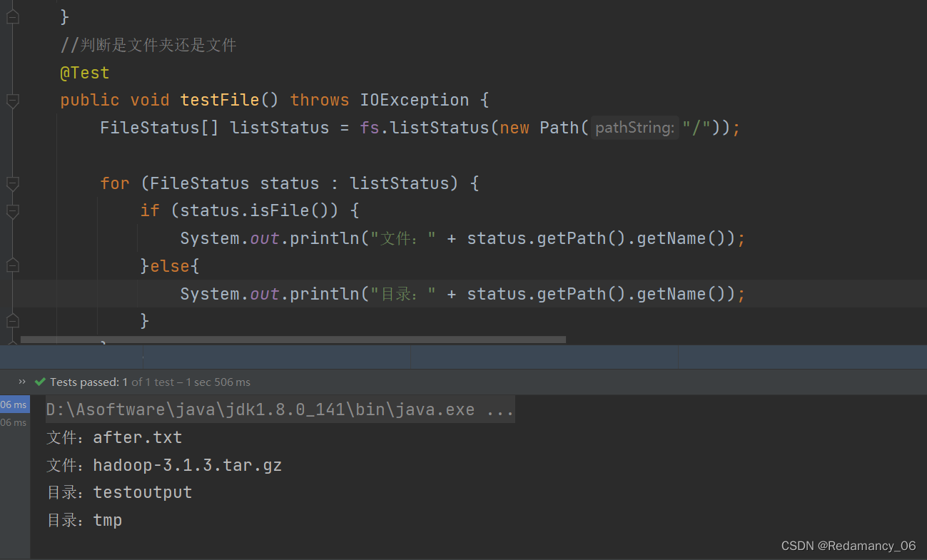
Task: Click the Chinese comment line above @Test
Action: 148,46
